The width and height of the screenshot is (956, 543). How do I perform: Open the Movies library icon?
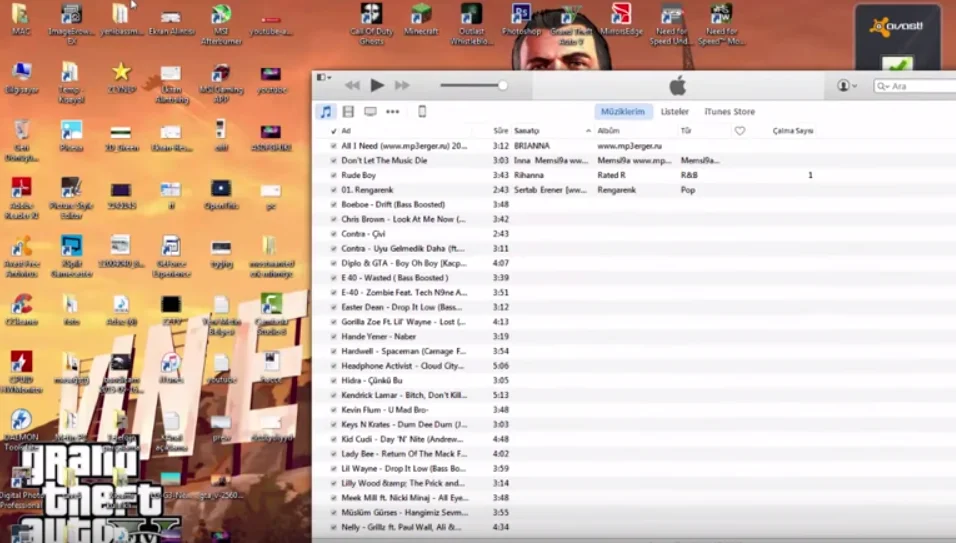click(348, 112)
